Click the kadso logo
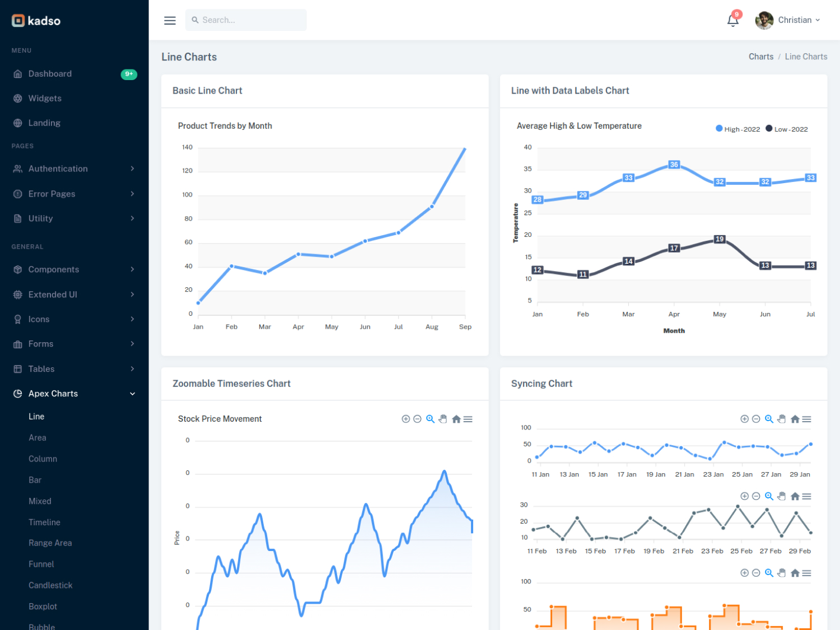This screenshot has width=840, height=630. point(36,21)
